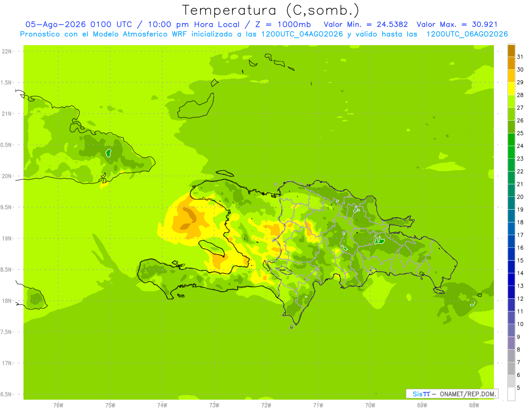Image resolution: width=532 pixels, height=411 pixels.
Task: Click "10:00 pm Hora Local" in the header
Action: click(x=197, y=24)
